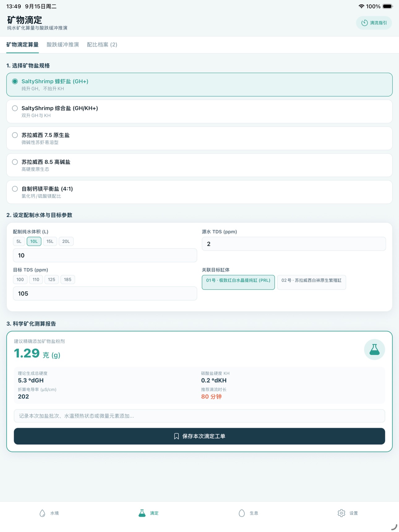Tap the battery icon in the status bar

[x=388, y=6]
